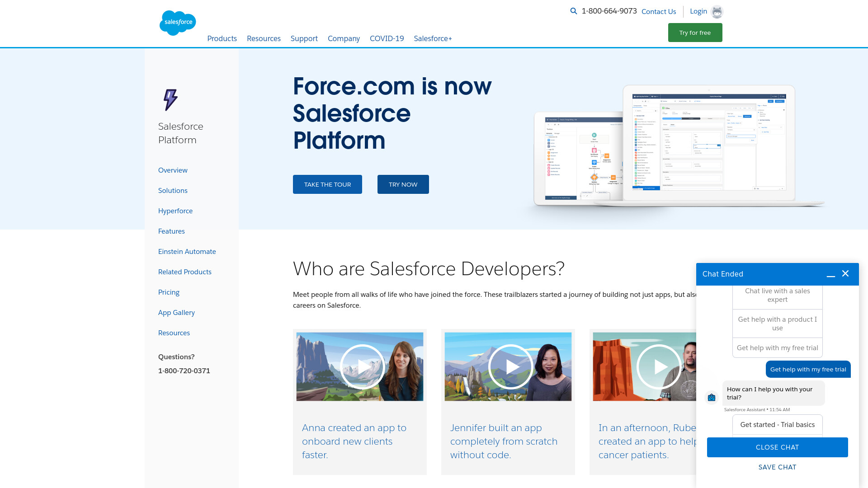Open the Salesforce+ nav item
The image size is (868, 488).
coord(433,38)
